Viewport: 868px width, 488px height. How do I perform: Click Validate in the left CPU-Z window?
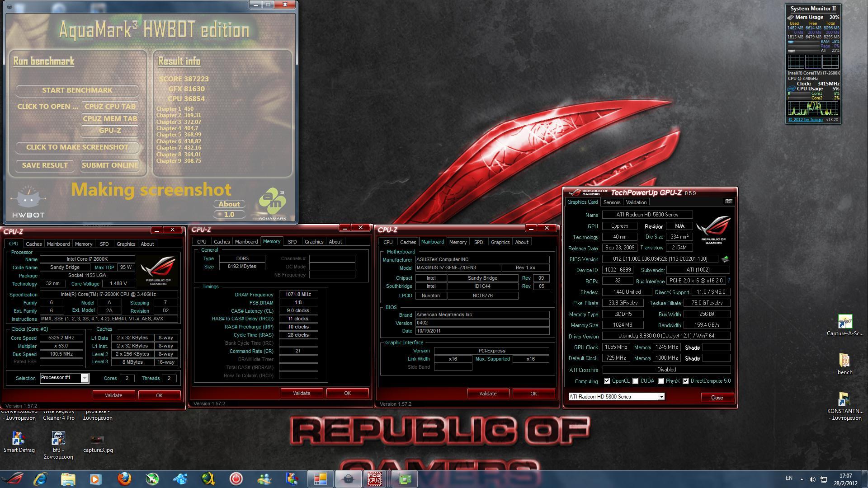(113, 395)
